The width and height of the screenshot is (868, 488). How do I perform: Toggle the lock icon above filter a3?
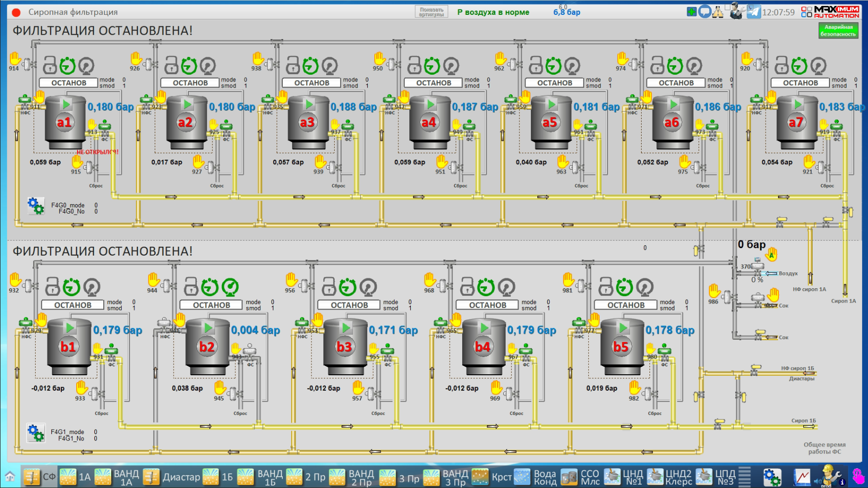click(293, 65)
